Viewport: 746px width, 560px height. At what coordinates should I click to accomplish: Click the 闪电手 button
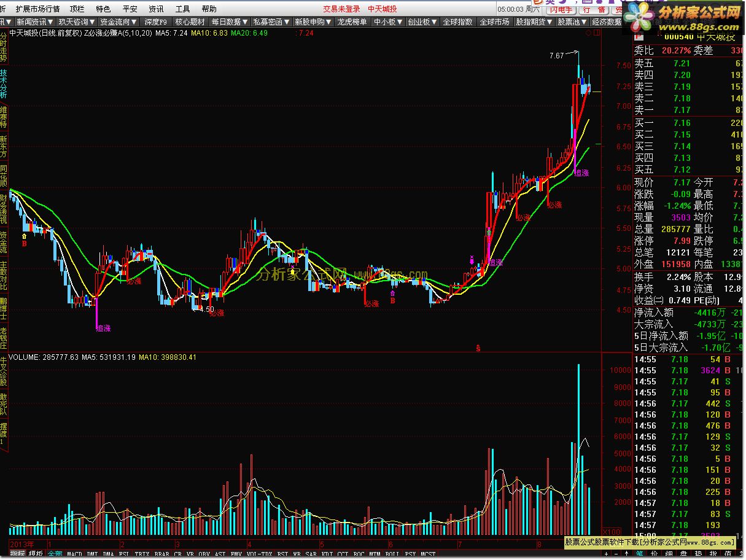561,10
